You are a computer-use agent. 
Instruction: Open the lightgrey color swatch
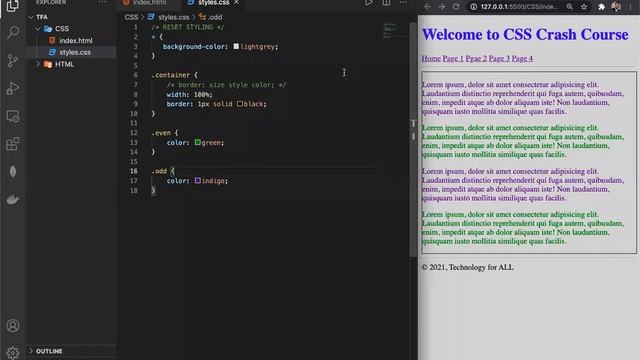(x=236, y=47)
